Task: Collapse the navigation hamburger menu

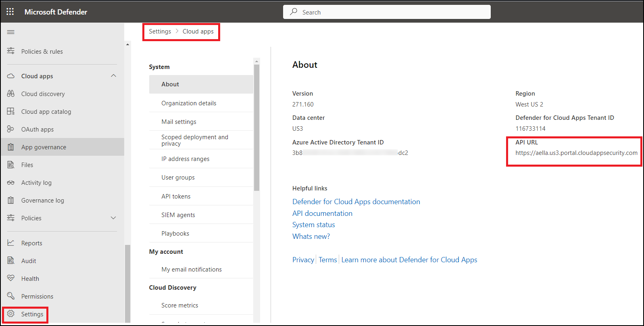Action: pyautogui.click(x=11, y=32)
